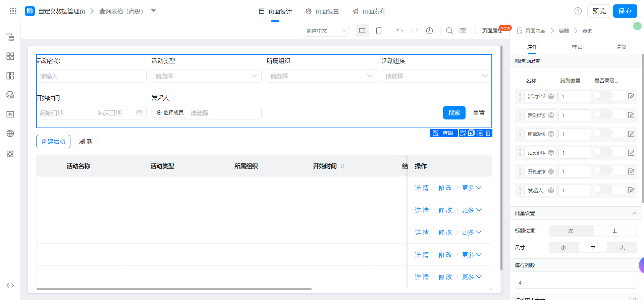
Task: Set size to 大
Action: 622,248
